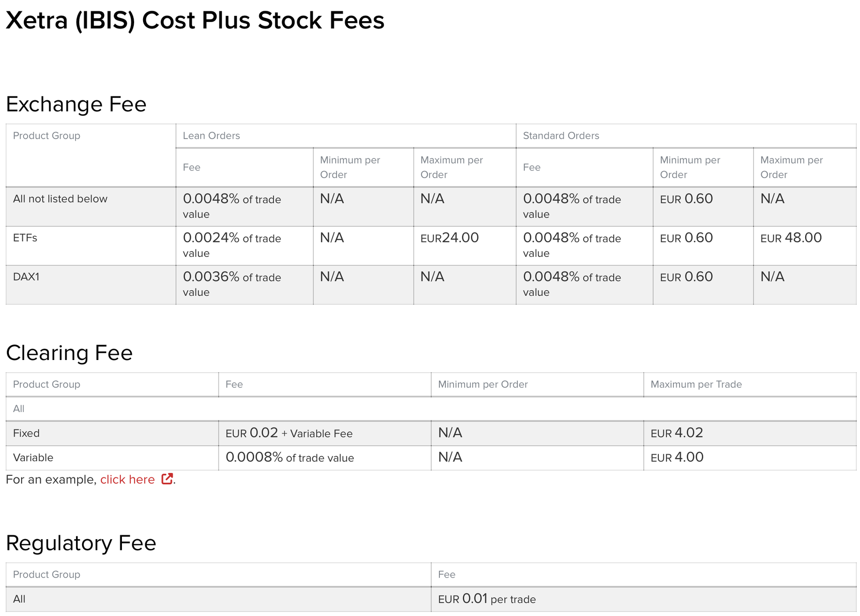This screenshot has width=860, height=616.
Task: Click the 'Variable' clearing fee row label
Action: 33,458
